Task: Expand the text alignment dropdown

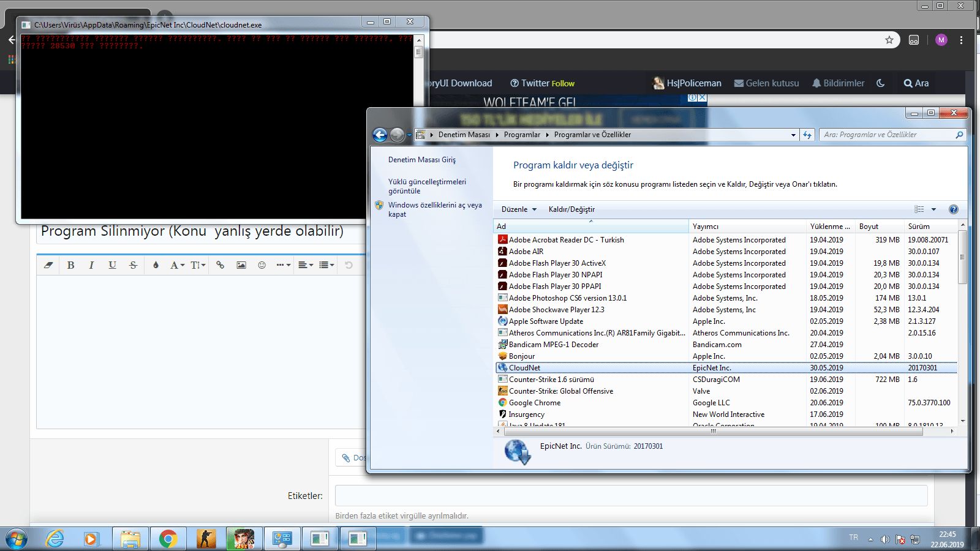Action: coord(306,265)
